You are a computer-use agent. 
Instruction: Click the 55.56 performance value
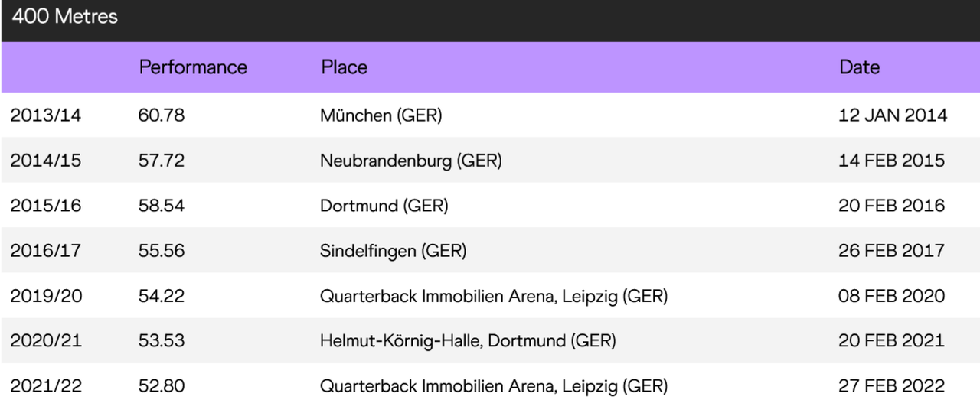(x=162, y=251)
